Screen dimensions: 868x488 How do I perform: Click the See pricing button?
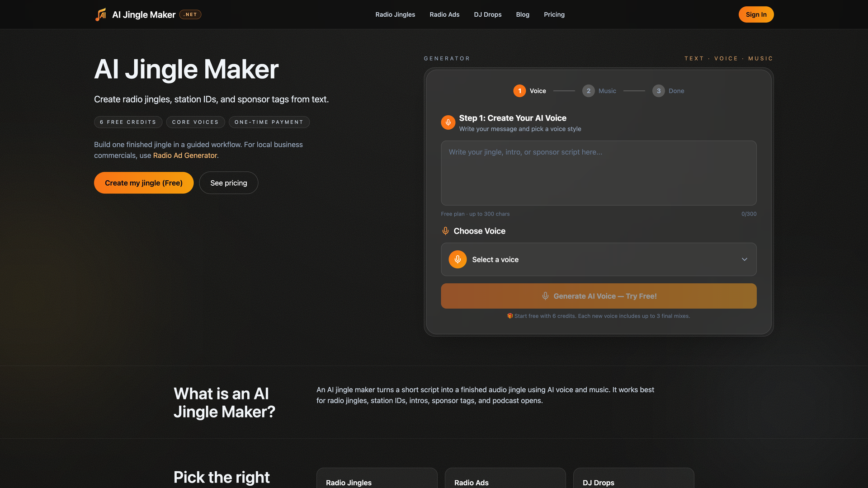[x=228, y=183]
